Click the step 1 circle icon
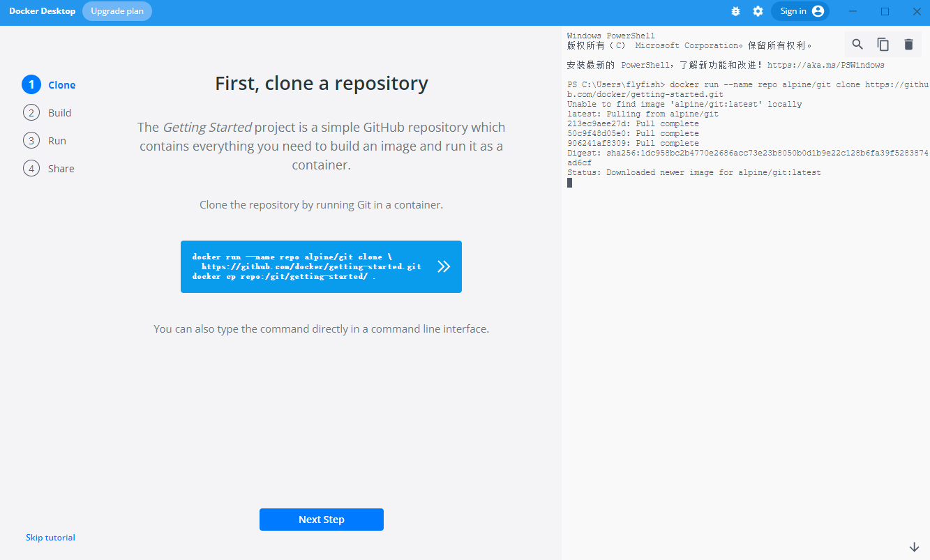Screen dimensions: 930x560 coord(31,85)
